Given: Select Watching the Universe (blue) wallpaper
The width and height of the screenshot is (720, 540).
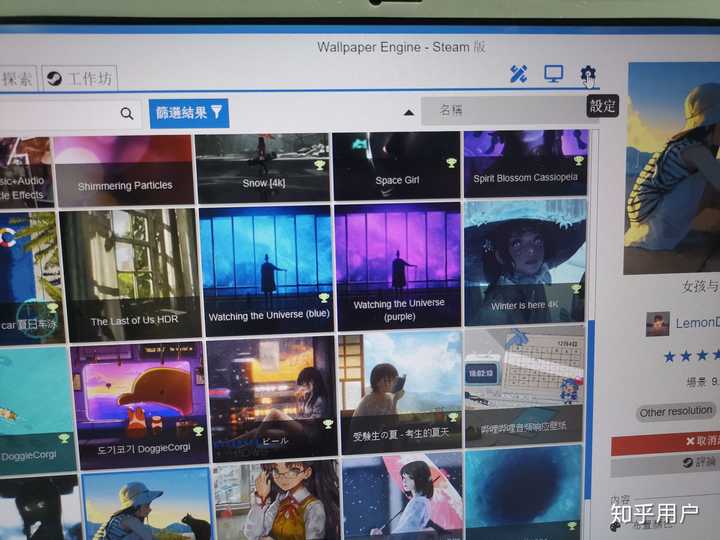Looking at the screenshot, I should [x=268, y=270].
